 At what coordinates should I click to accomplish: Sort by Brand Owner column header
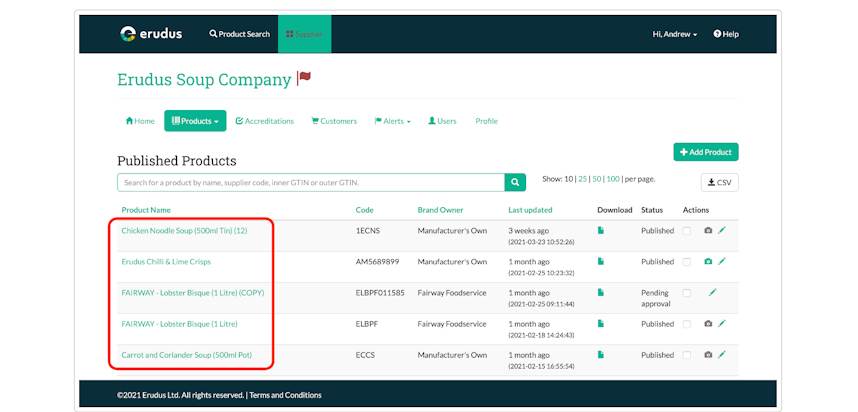click(x=440, y=210)
